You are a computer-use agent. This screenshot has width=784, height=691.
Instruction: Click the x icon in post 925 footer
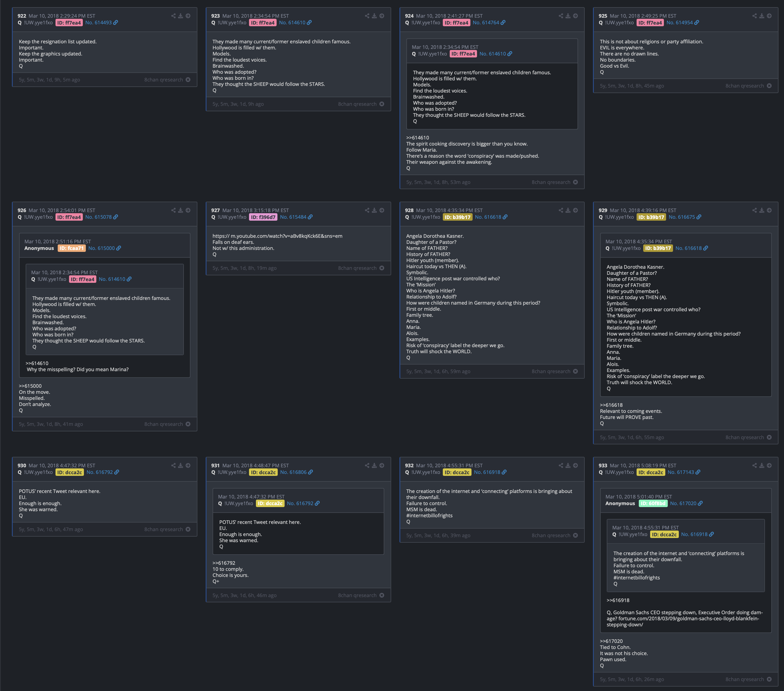click(769, 86)
